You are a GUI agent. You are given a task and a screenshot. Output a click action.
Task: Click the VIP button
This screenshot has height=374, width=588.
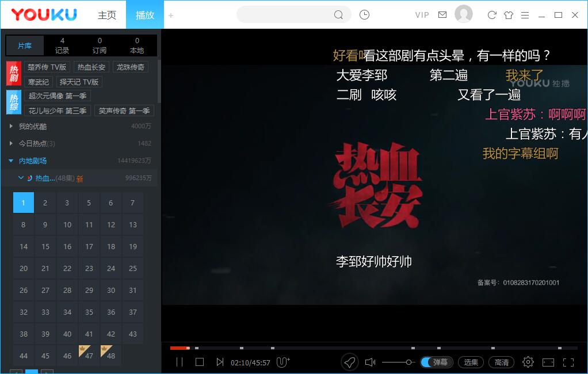coord(422,15)
